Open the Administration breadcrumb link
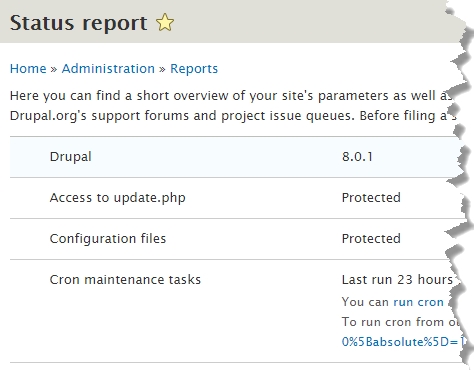 (108, 69)
